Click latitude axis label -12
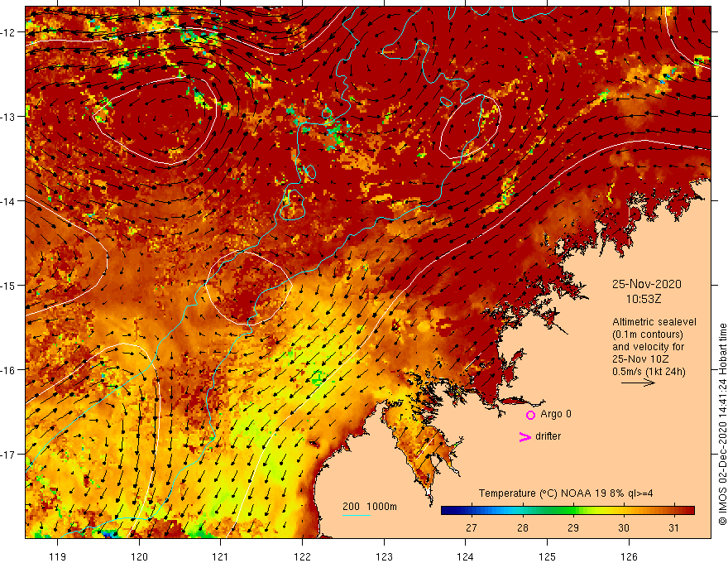Image resolution: width=728 pixels, height=563 pixels. (x=8, y=32)
